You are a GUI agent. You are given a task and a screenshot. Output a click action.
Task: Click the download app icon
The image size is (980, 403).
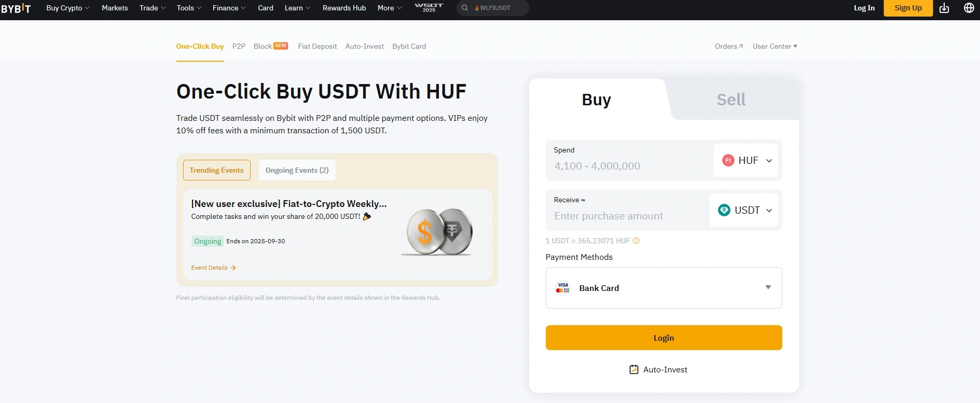pyautogui.click(x=944, y=8)
